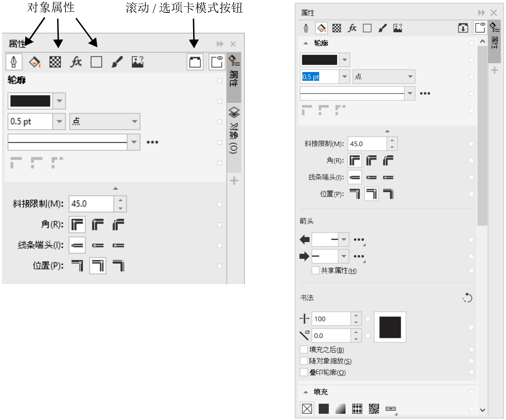Open line style settings dots in left panel
The height and width of the screenshot is (420, 506).
pyautogui.click(x=152, y=142)
